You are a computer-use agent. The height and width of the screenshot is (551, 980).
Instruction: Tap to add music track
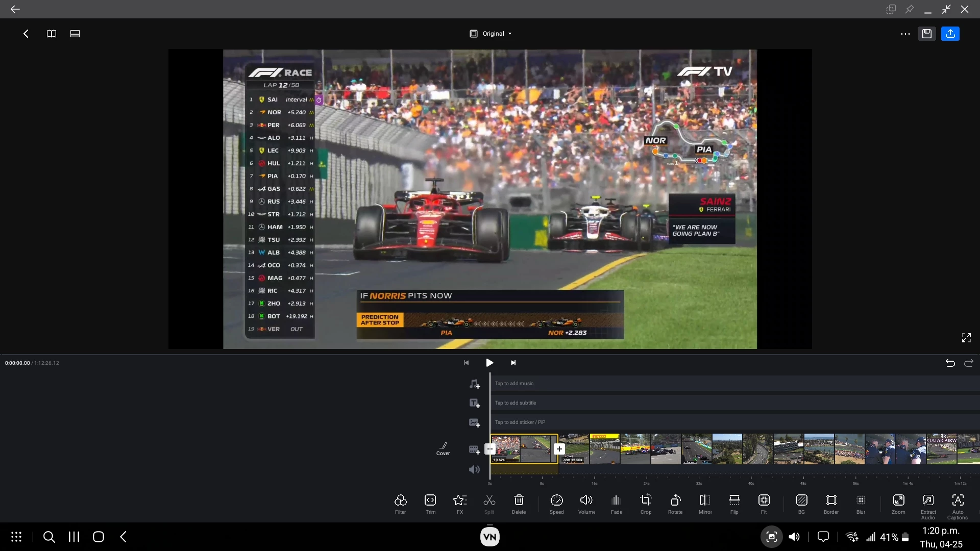[x=514, y=384]
